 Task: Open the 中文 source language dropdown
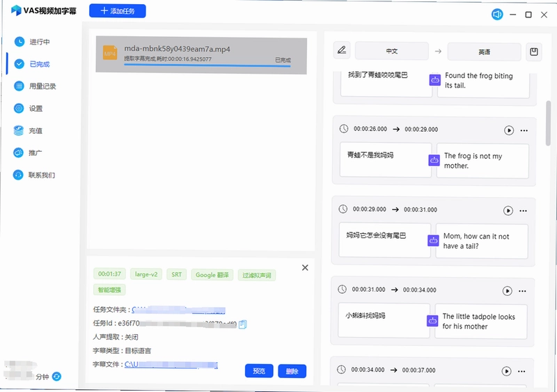pyautogui.click(x=392, y=52)
